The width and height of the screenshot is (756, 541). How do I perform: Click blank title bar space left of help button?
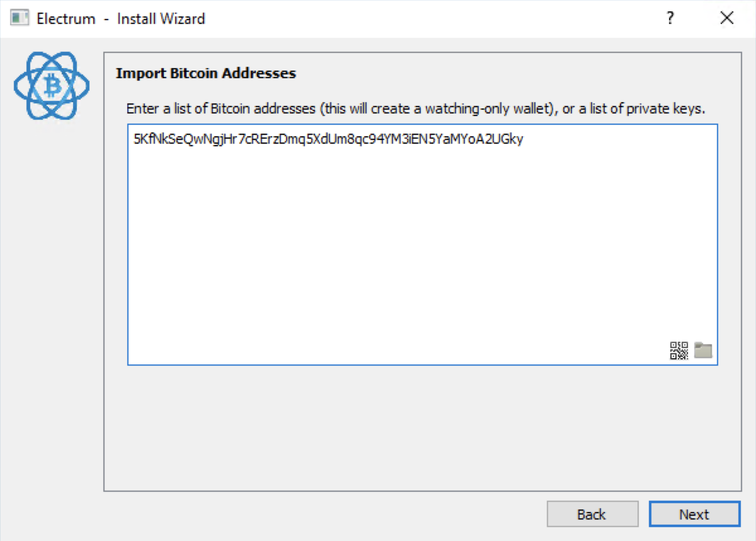click(441, 18)
